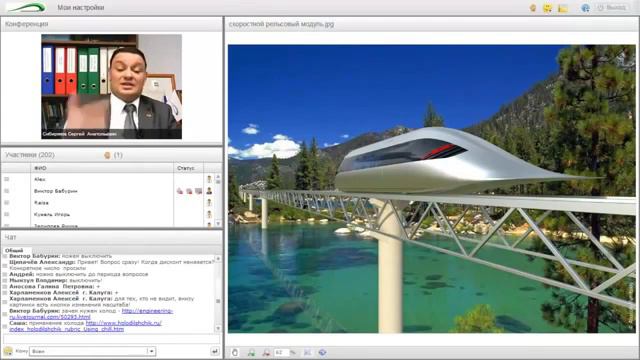Open the Кому recipient dropdown
The height and width of the screenshot is (360, 640).
pyautogui.click(x=93, y=351)
